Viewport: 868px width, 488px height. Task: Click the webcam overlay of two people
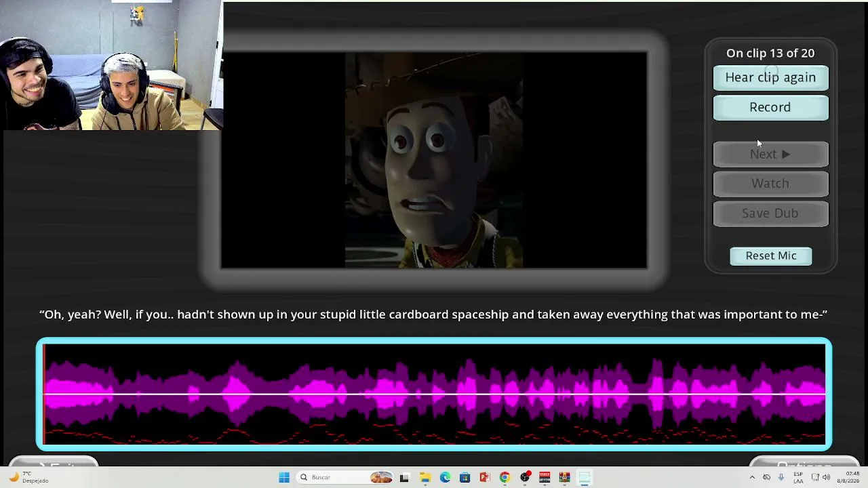(111, 65)
